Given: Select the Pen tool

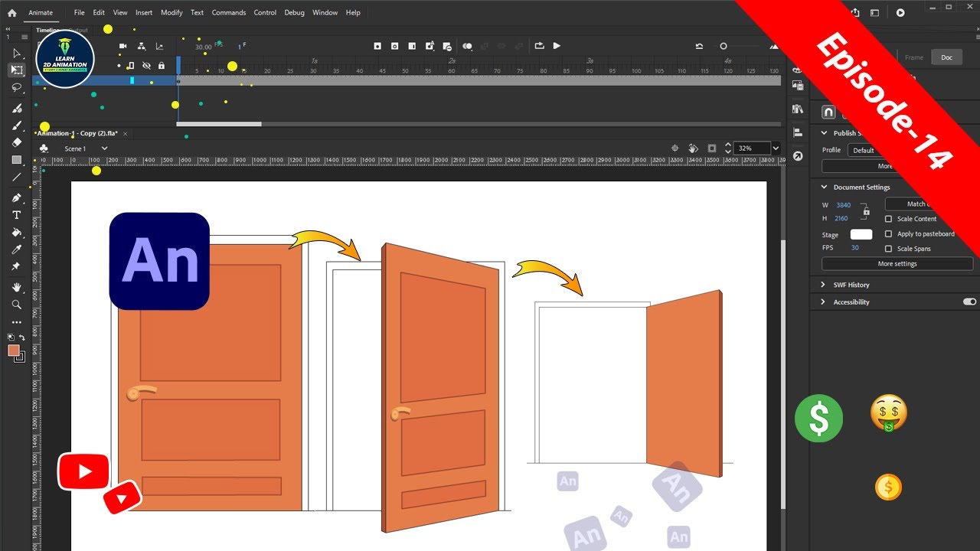Looking at the screenshot, I should (x=16, y=198).
